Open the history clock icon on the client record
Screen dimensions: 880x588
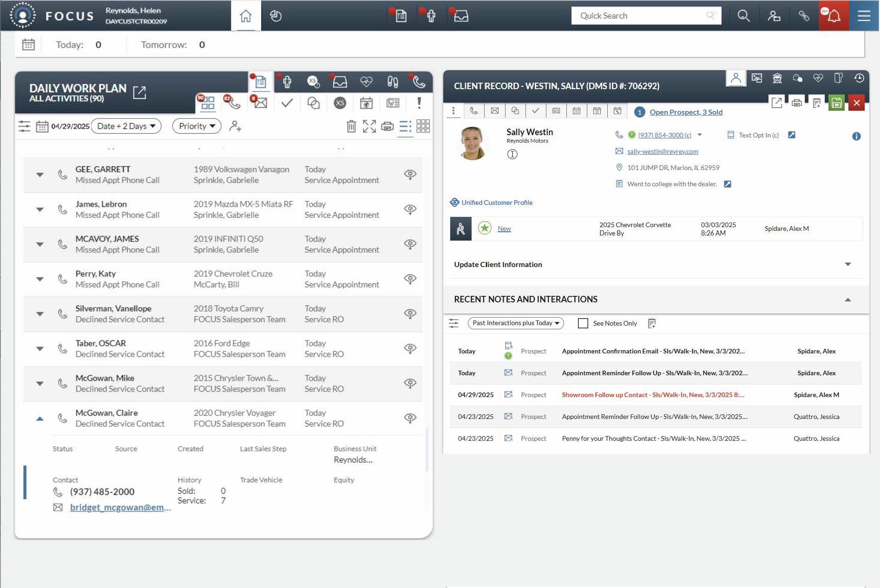[x=859, y=78]
